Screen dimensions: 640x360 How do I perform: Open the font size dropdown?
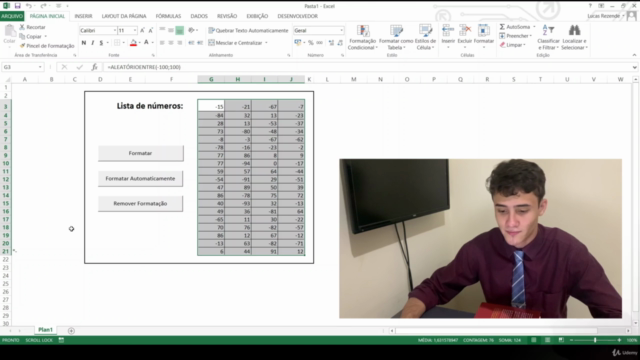135,31
